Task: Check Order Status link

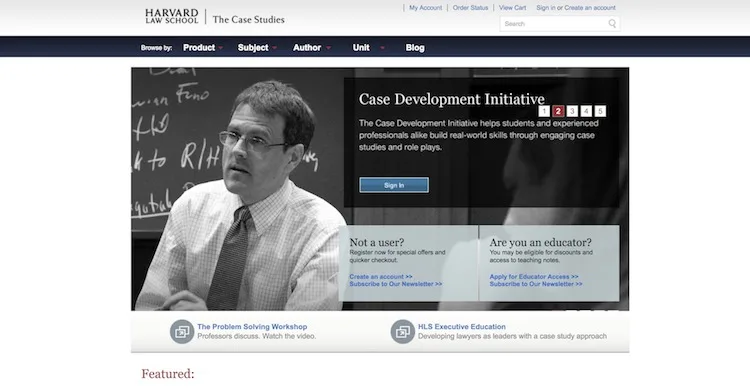Action: pos(470,8)
